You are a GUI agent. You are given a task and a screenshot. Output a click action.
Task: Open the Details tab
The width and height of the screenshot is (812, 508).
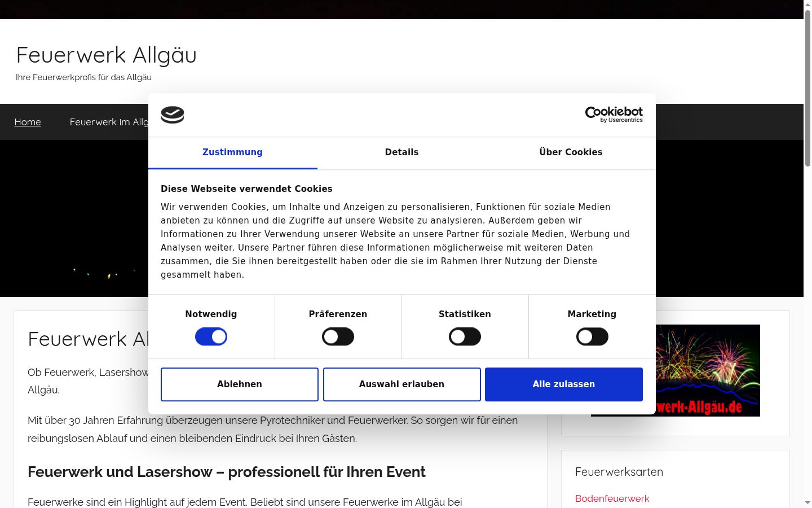(401, 152)
